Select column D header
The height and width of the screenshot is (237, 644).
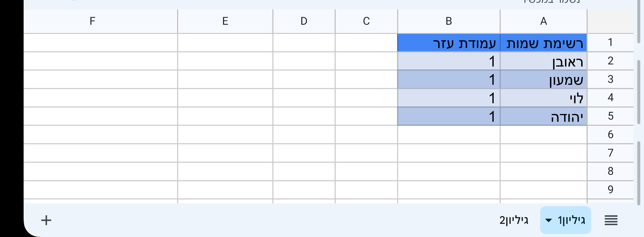[303, 21]
